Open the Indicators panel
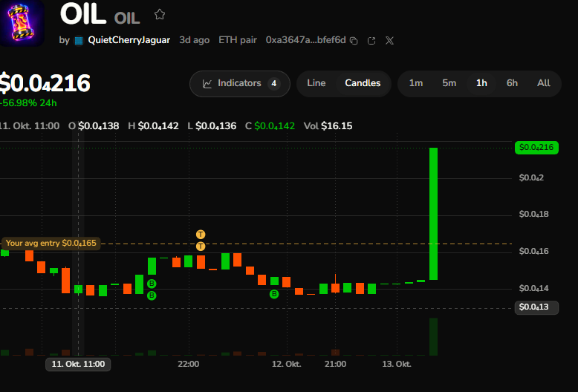578x392 pixels. (x=240, y=84)
